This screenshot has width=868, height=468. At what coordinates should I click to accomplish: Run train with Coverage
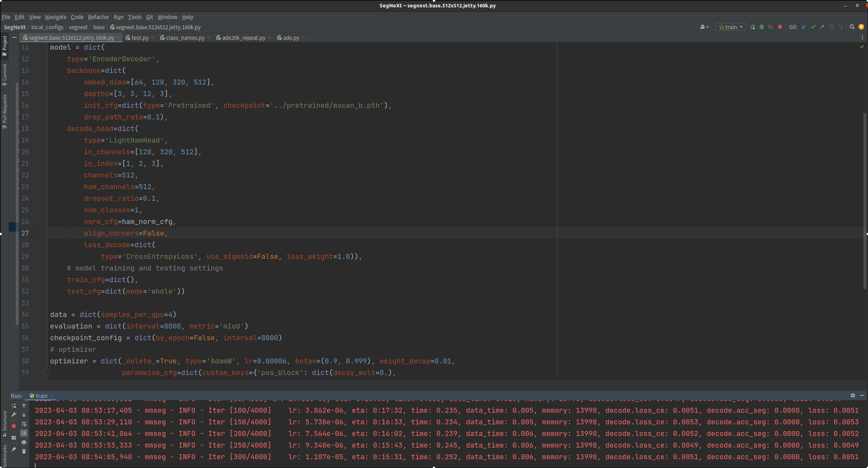(771, 27)
